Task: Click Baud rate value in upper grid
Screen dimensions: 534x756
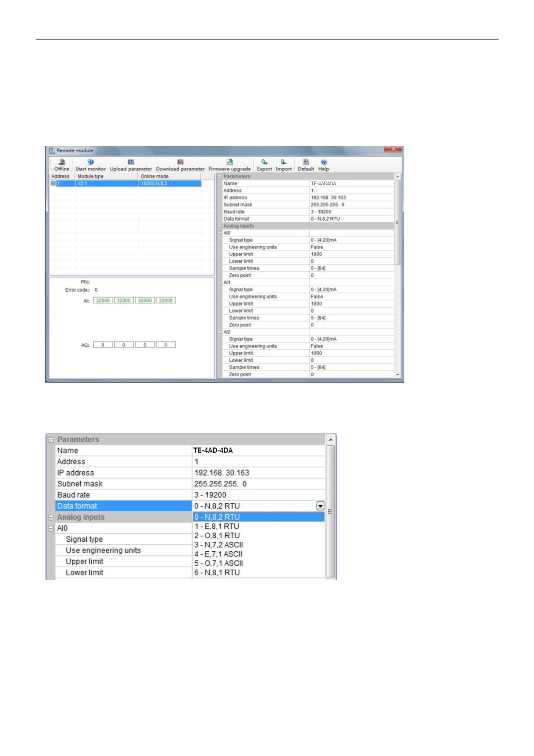Action: click(x=352, y=212)
